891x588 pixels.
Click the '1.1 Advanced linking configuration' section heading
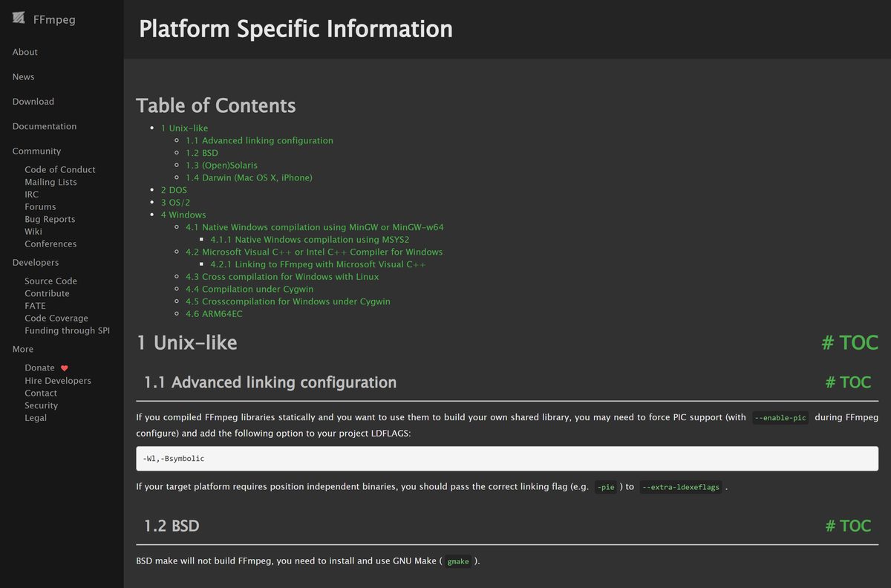(270, 382)
